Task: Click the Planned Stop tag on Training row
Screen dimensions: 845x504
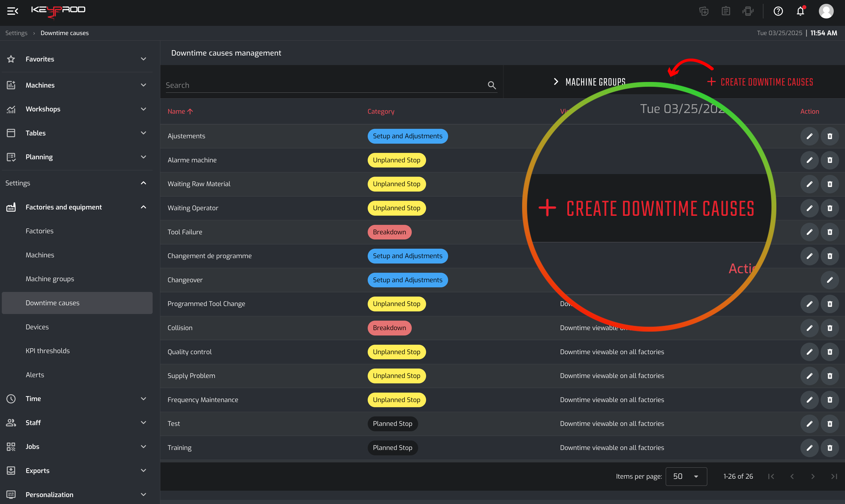Action: pos(393,448)
